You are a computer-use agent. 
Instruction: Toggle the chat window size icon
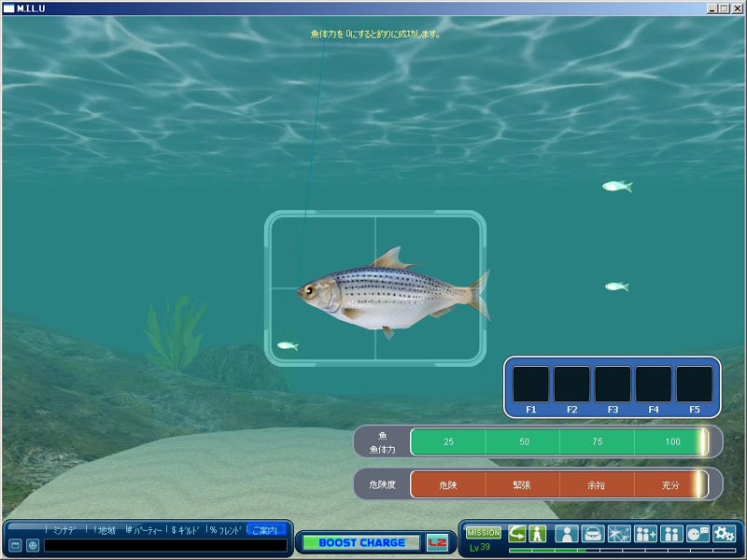[15, 545]
